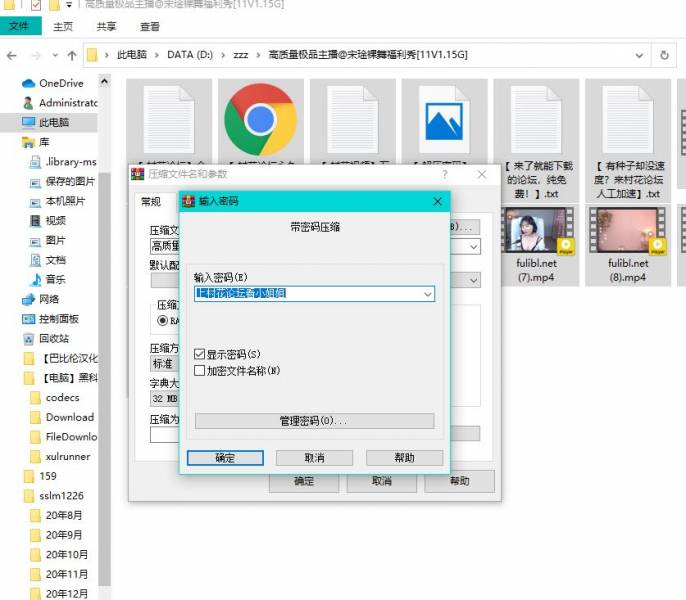Uncheck the Show password (显示密码) checkbox
Viewport: 686px width, 600px height.
[200, 354]
